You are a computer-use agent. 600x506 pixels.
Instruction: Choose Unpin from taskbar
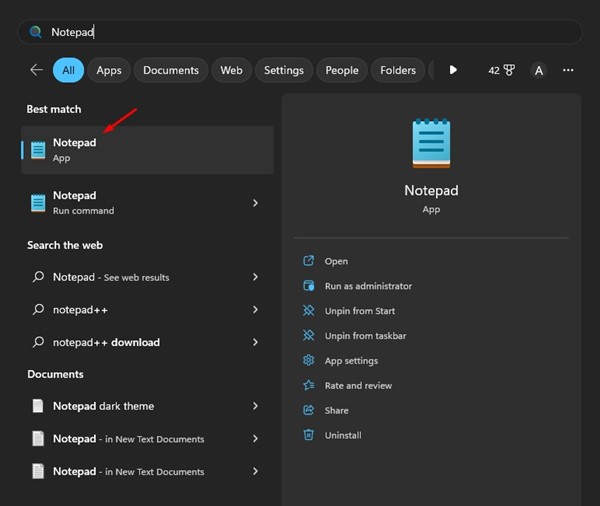365,336
